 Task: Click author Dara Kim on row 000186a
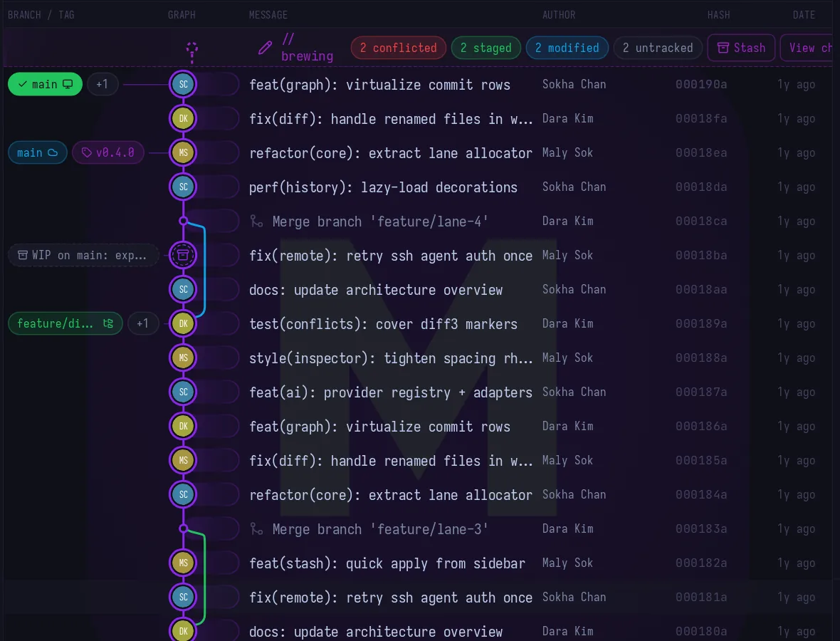click(x=567, y=426)
